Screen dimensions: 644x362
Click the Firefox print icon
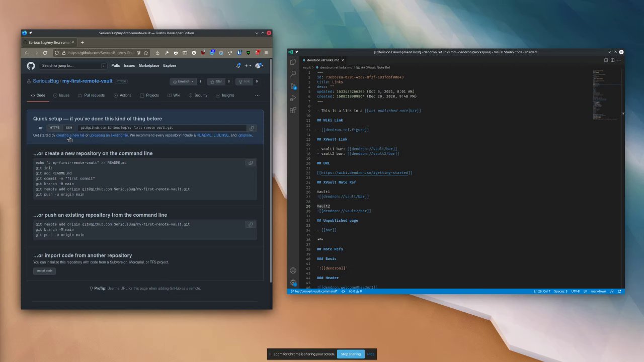click(176, 53)
